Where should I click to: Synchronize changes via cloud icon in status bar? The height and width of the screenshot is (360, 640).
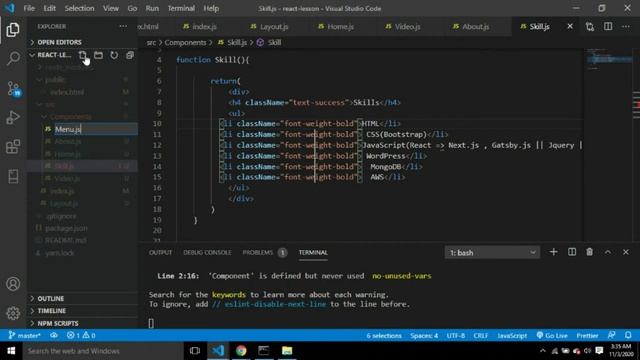[x=54, y=335]
